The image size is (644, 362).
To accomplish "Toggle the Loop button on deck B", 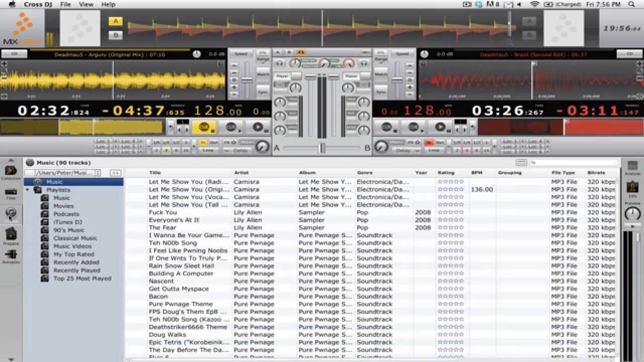I will pos(434,150).
